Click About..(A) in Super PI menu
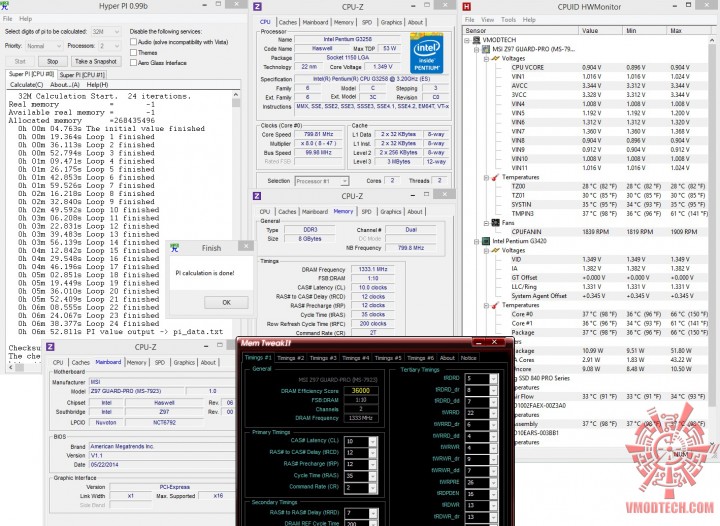This screenshot has width=720, height=526. click(x=65, y=85)
